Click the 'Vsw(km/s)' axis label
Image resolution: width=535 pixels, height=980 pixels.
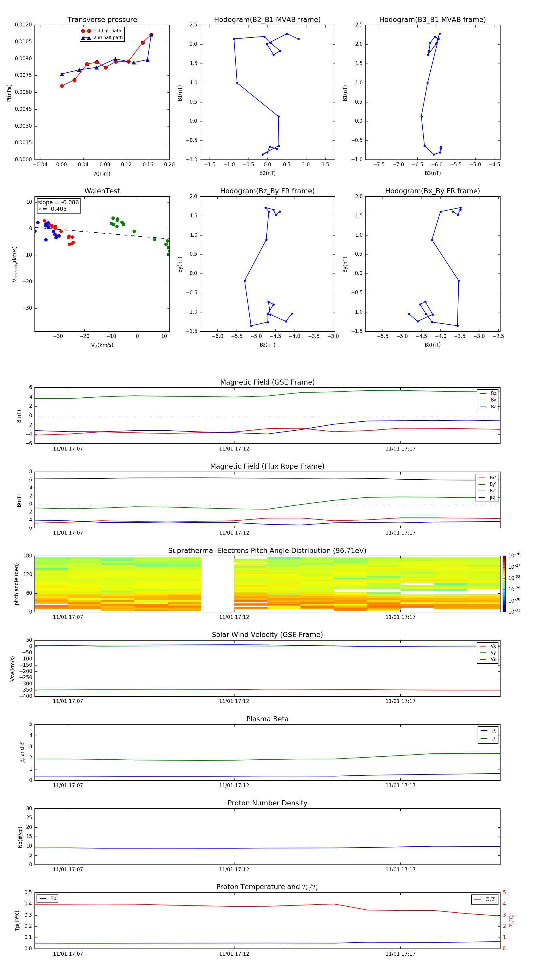(12, 668)
